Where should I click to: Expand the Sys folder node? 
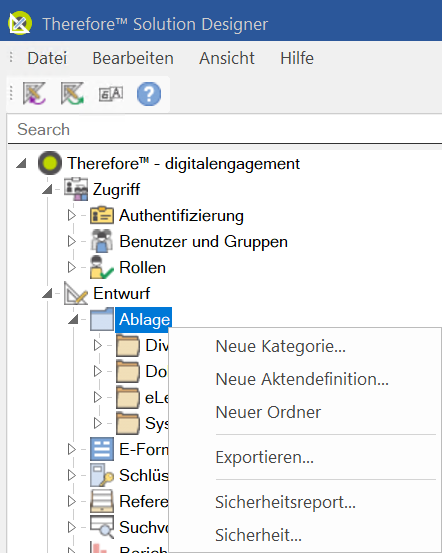(98, 423)
